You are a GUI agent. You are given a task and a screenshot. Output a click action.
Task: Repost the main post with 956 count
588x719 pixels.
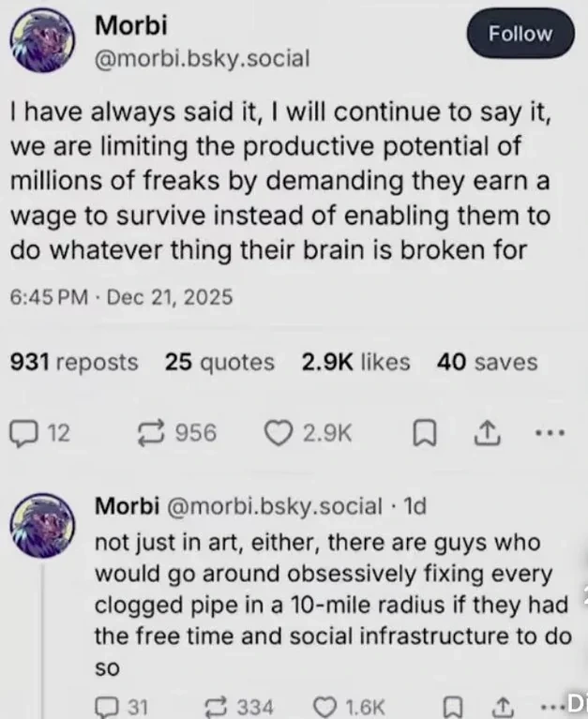[x=148, y=433]
